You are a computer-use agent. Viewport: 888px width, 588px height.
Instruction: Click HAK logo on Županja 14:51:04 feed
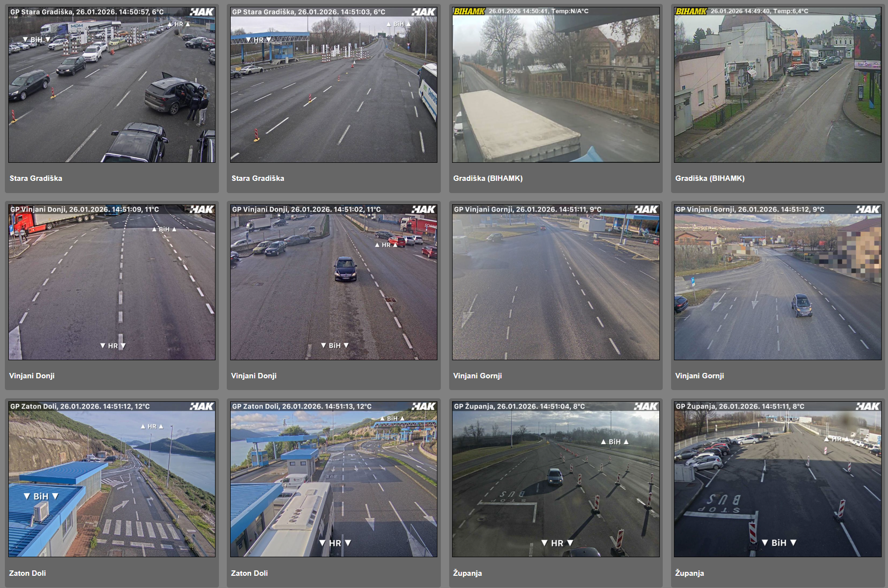tap(645, 406)
